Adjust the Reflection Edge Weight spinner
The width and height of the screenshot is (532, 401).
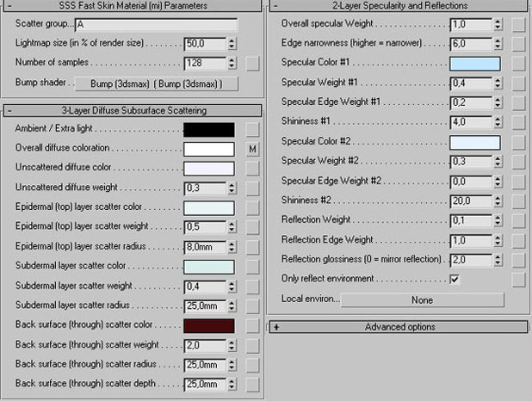[x=498, y=241]
